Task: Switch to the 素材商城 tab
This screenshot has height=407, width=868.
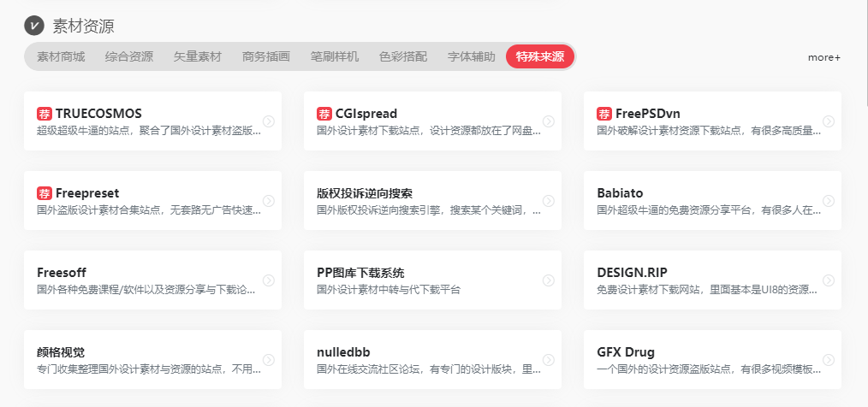Action: point(61,56)
